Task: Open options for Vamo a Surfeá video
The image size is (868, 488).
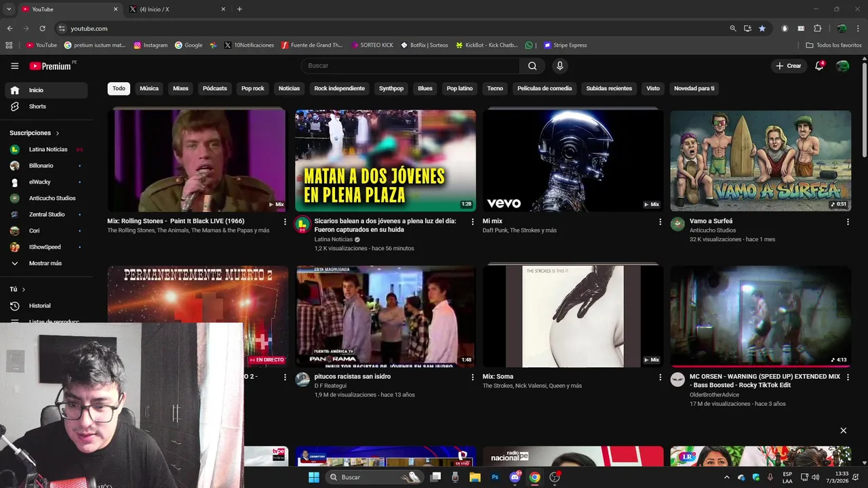Action: (848, 222)
